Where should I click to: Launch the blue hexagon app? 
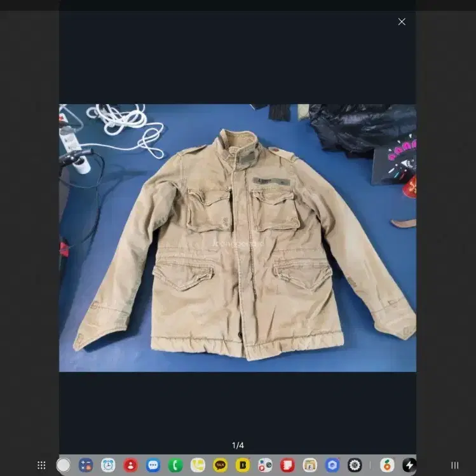(x=332, y=465)
